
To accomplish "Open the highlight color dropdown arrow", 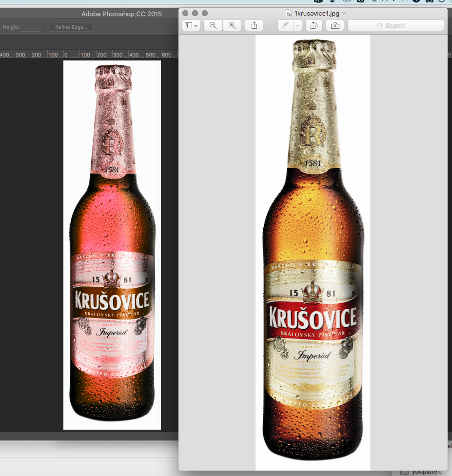I will tap(298, 25).
